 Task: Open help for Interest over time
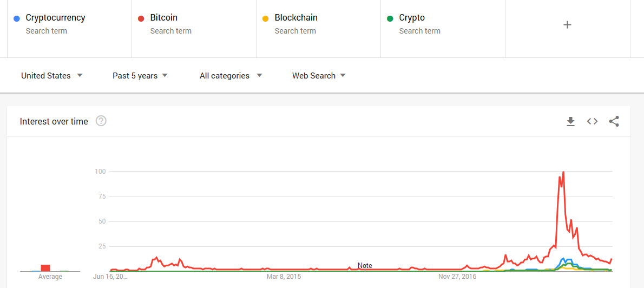(x=101, y=121)
